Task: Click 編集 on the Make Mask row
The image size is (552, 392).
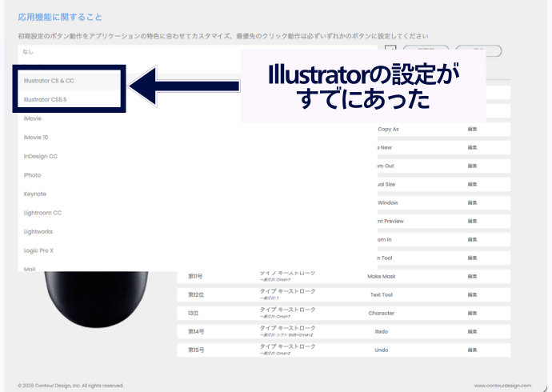Action: pyautogui.click(x=473, y=276)
